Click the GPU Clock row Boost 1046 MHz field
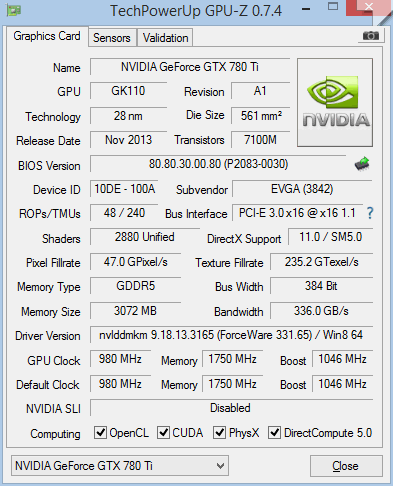 click(x=342, y=359)
